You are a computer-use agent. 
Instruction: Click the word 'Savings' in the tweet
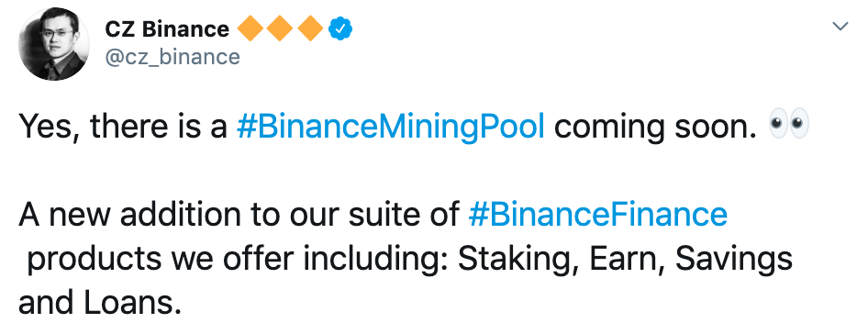(x=734, y=260)
